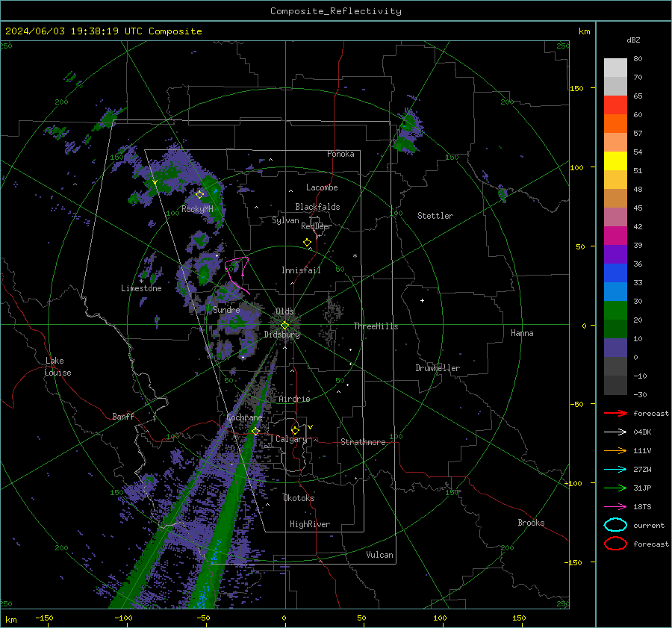
Task: Click the green 31JP arrow in legend
Action: [615, 488]
